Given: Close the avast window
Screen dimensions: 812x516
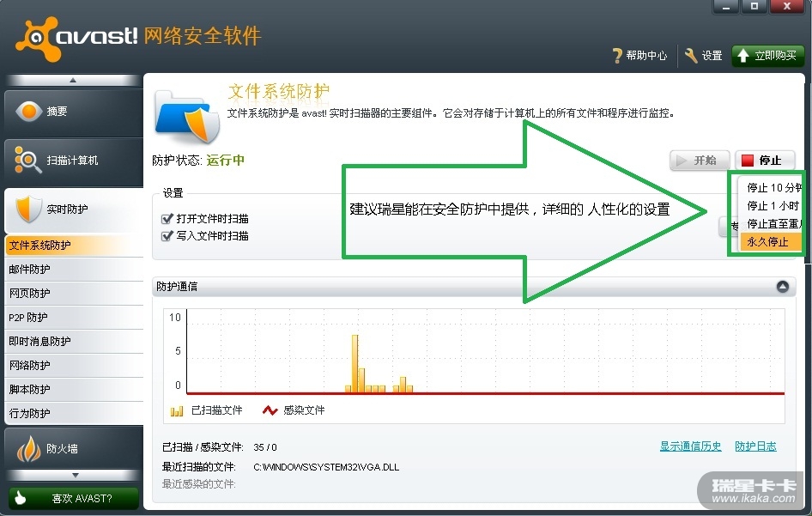Looking at the screenshot, I should click(786, 7).
